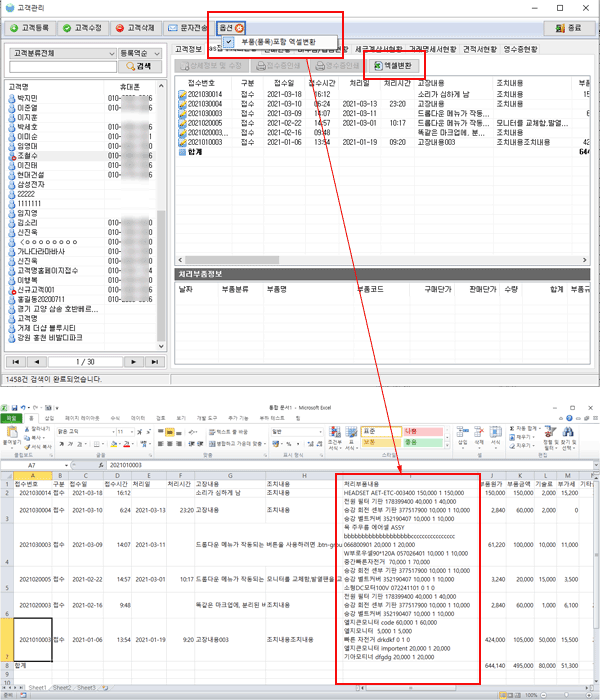
Task: Click 병합하고 가운데 맞춤 merge button
Action: coord(237,444)
